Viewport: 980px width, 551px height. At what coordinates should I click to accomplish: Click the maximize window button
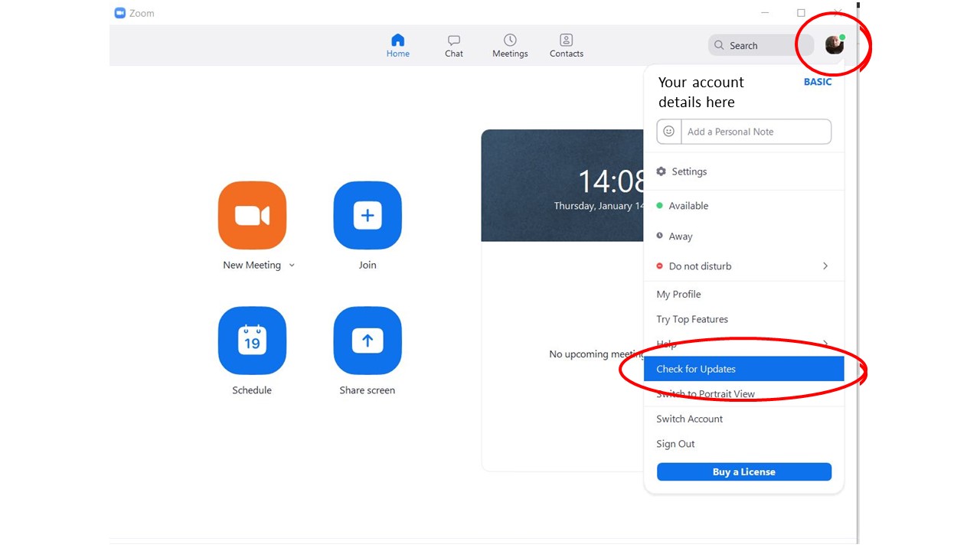tap(801, 13)
